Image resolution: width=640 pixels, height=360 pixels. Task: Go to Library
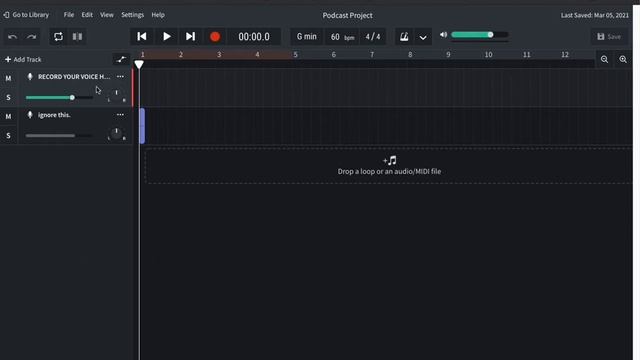26,15
